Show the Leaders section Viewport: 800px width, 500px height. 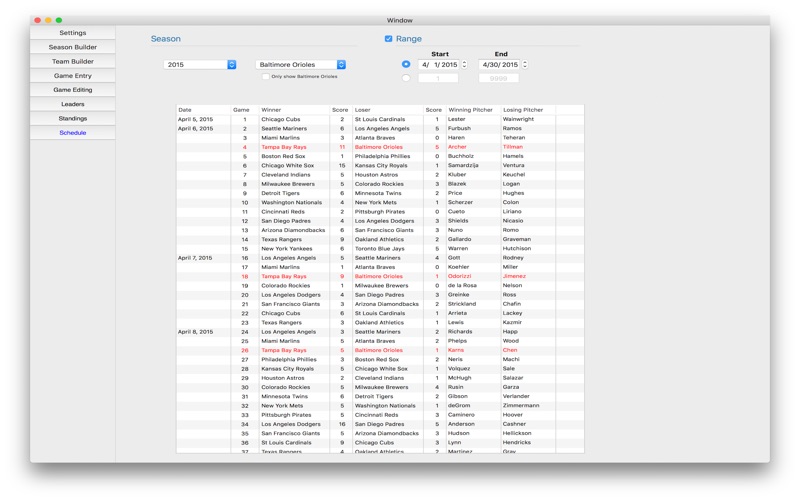pyautogui.click(x=72, y=104)
